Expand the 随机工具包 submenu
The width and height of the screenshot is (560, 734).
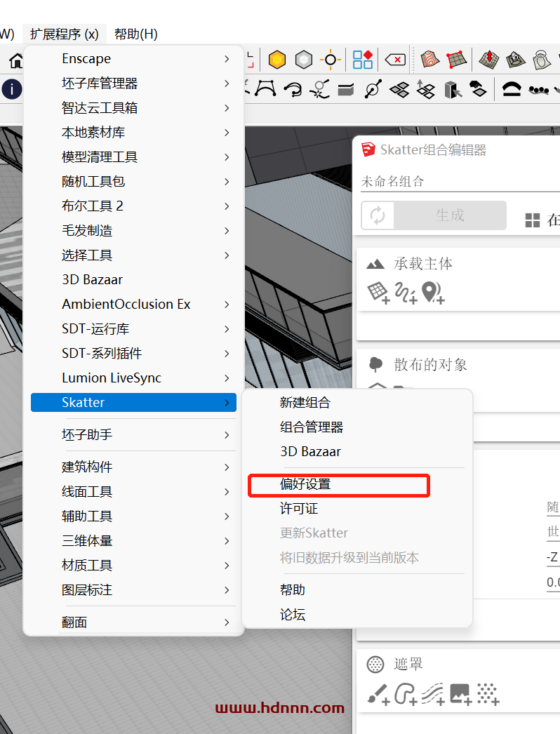pos(133,181)
